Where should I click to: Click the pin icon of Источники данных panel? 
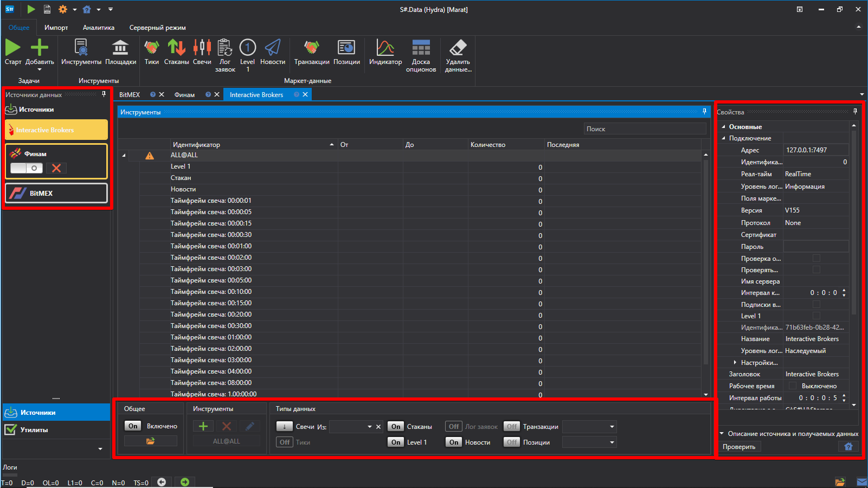click(104, 94)
